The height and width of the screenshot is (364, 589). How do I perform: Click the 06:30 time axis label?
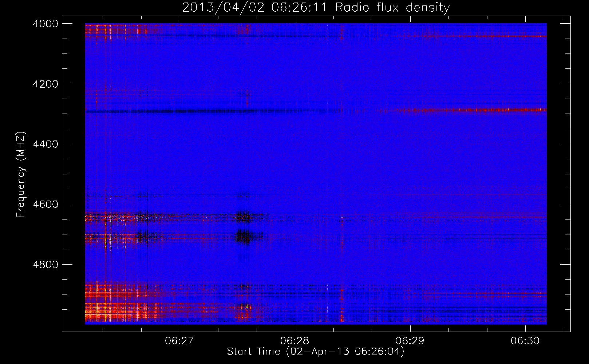pos(525,341)
